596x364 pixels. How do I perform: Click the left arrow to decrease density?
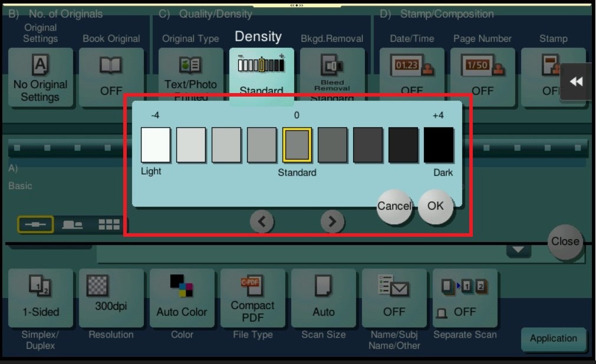click(x=262, y=221)
